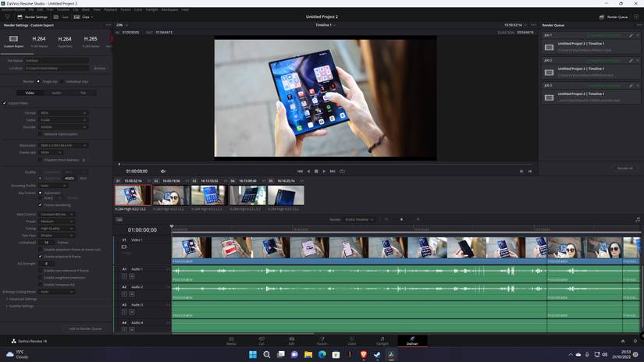Open the Render Entire Timeline dropdown
Screen dimensions: 644x362
click(359, 219)
